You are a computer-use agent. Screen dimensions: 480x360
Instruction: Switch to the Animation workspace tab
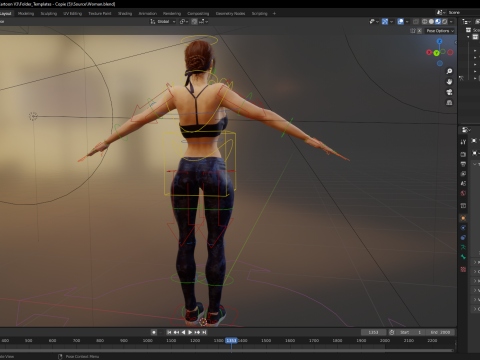tap(147, 14)
